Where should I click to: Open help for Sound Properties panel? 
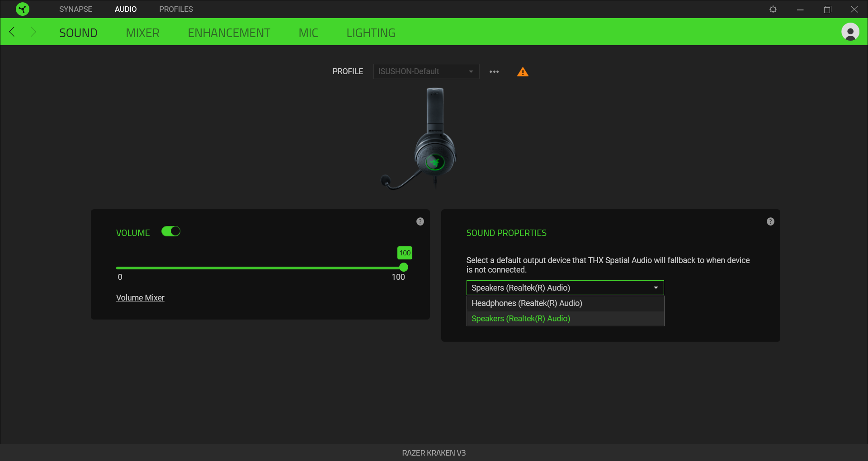coord(770,221)
